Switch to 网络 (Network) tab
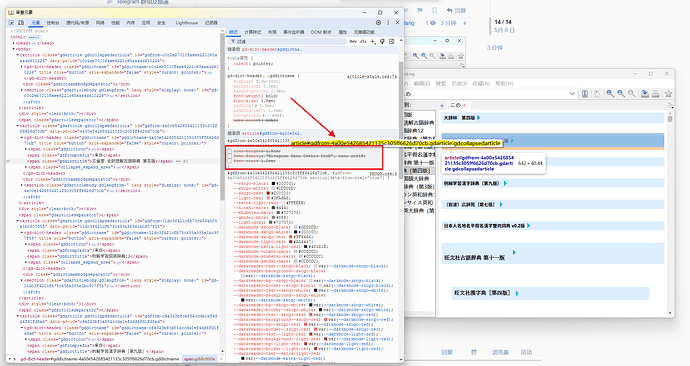This screenshot has height=366, width=690. 100,22
